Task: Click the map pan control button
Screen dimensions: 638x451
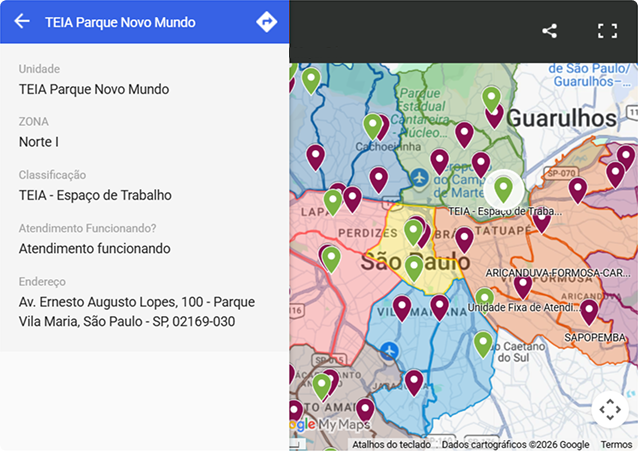Action: coord(610,409)
